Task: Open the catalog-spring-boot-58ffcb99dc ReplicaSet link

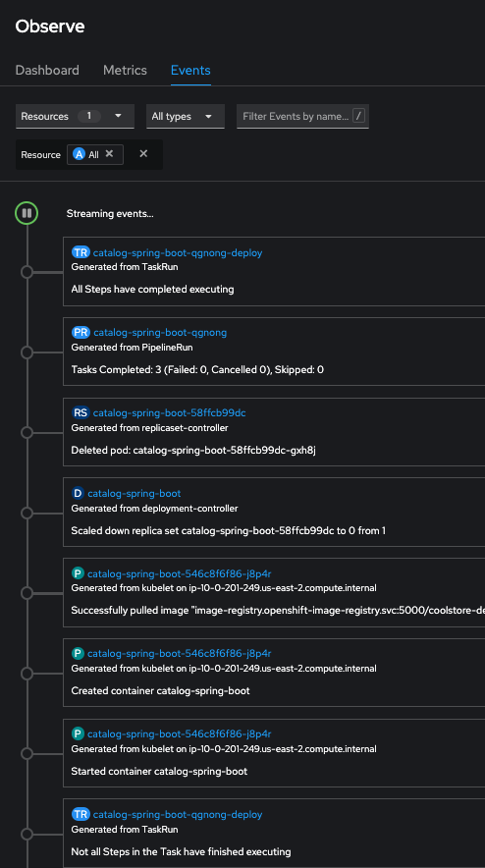Action: (170, 412)
